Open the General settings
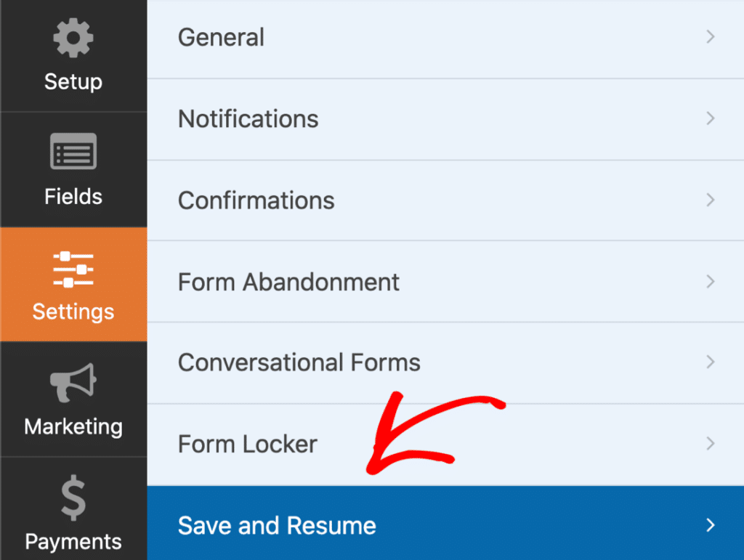Viewport: 744px width, 560px height. tap(221, 37)
